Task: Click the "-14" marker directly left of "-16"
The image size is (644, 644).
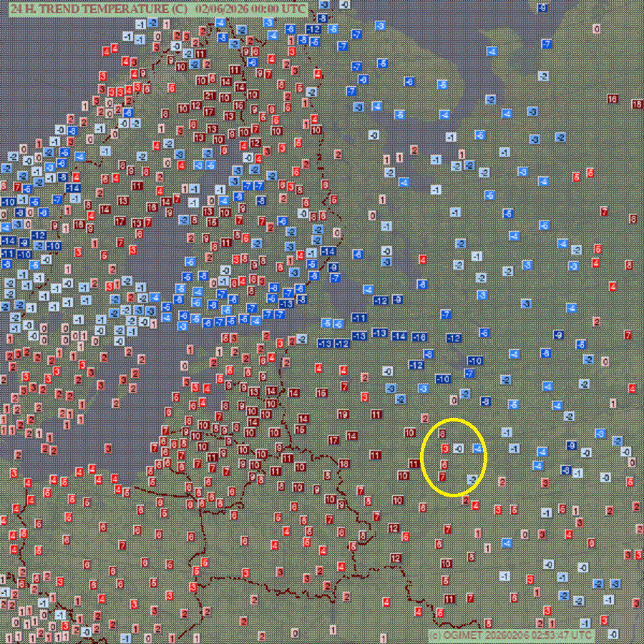Action: point(399,336)
